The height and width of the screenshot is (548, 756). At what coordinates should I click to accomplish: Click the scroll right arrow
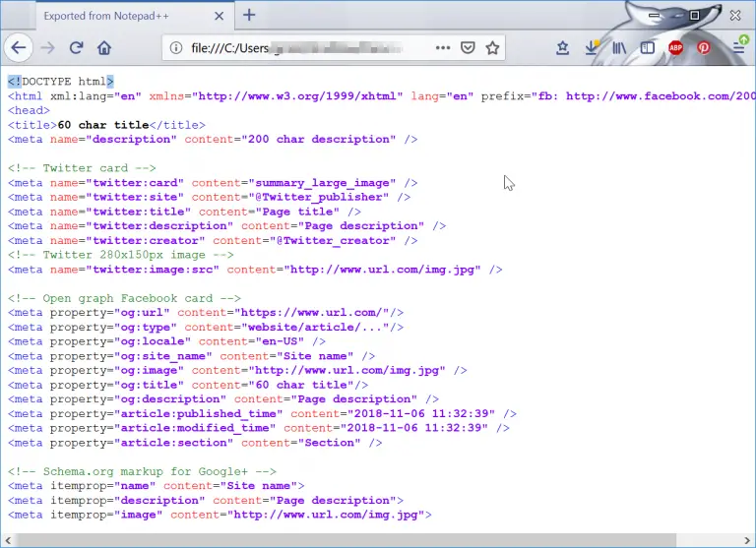(747, 540)
